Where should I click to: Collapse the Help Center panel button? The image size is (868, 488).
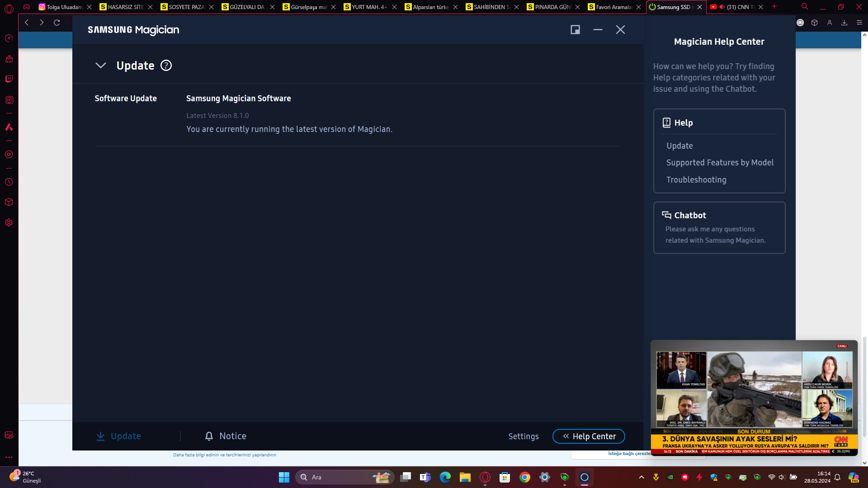(588, 436)
